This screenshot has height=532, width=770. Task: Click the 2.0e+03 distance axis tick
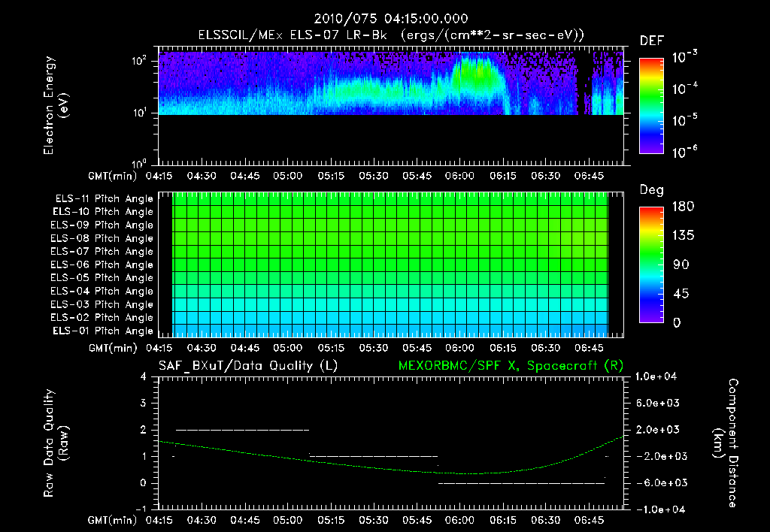pos(659,430)
